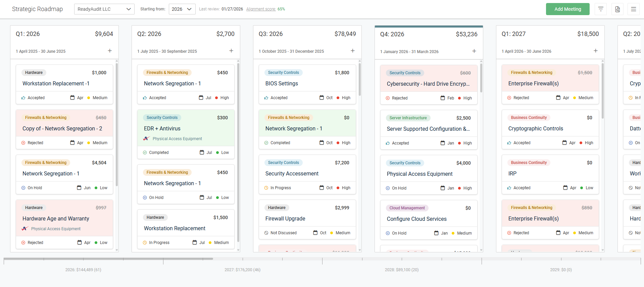Viewport: 644px width, 287px height.
Task: Click calendar icon on BIOS Settings card
Action: coord(322,98)
